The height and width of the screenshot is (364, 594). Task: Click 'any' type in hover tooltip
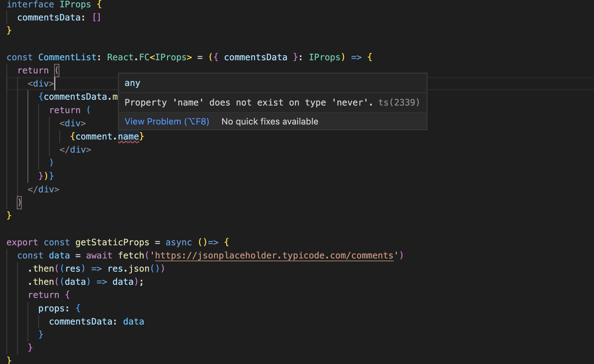[x=132, y=83]
